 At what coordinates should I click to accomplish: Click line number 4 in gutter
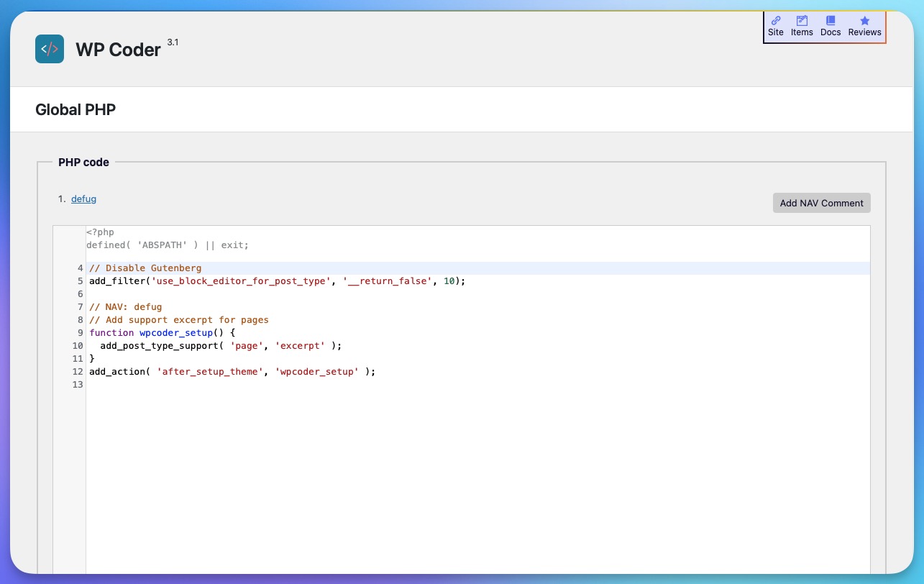[81, 268]
